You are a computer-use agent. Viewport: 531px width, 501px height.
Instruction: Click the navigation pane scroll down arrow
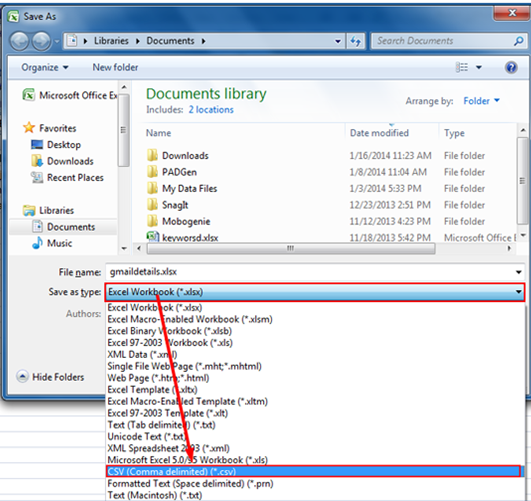pos(124,248)
